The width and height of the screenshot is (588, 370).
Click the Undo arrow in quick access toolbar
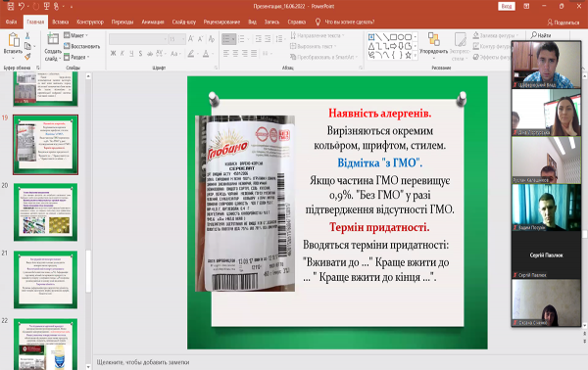pyautogui.click(x=22, y=6)
